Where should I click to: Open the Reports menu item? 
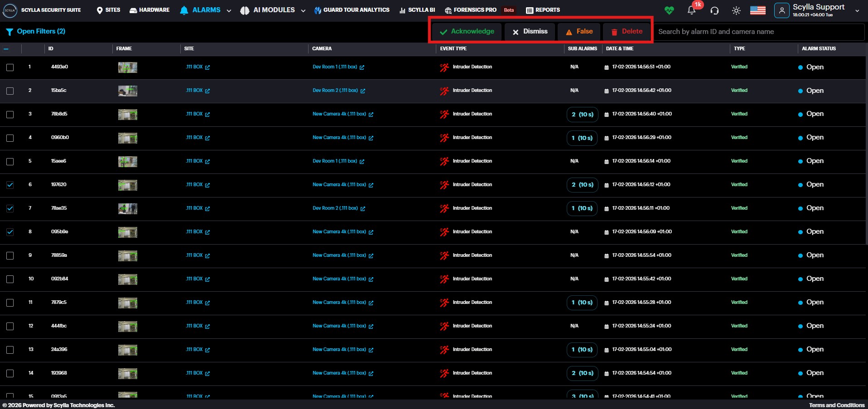543,10
